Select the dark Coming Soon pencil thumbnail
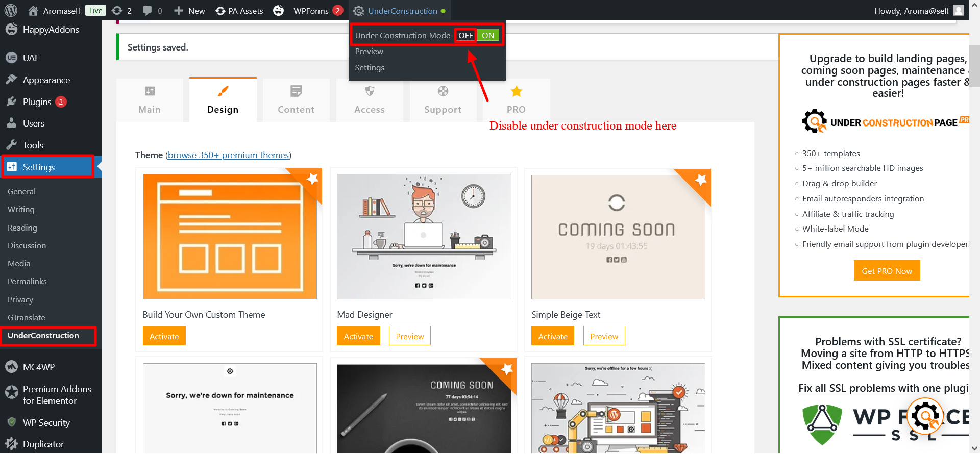The height and width of the screenshot is (454, 980). pyautogui.click(x=424, y=408)
